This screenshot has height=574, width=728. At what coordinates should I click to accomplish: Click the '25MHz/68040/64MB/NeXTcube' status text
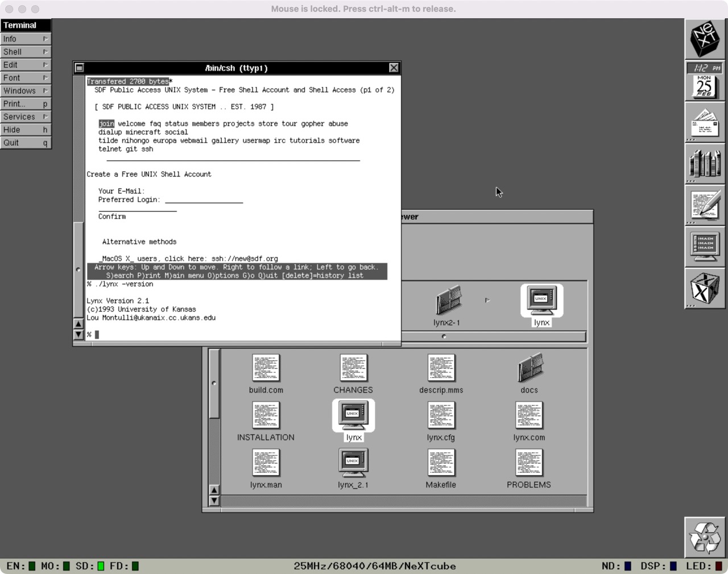coord(375,566)
